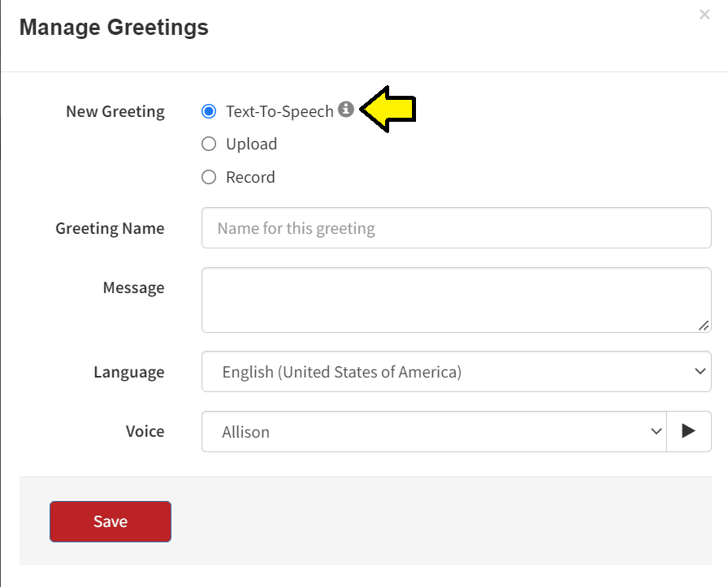Choose the Upload greeting option

pos(209,144)
